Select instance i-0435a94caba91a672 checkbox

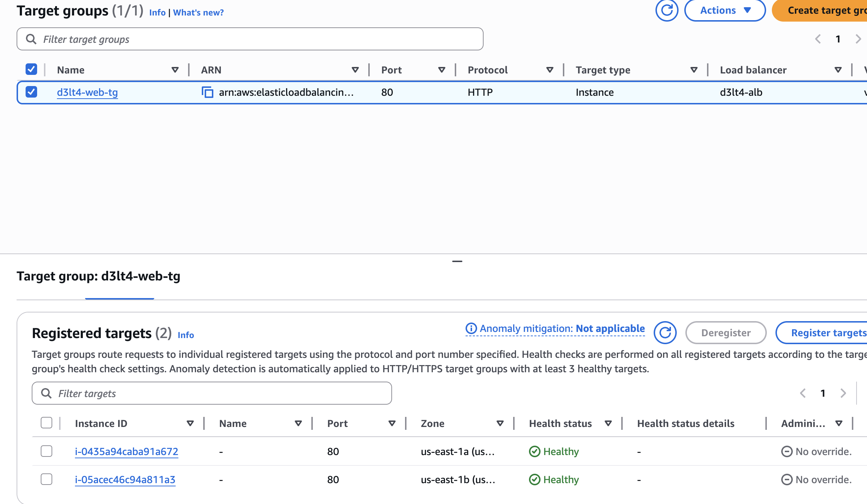46,451
